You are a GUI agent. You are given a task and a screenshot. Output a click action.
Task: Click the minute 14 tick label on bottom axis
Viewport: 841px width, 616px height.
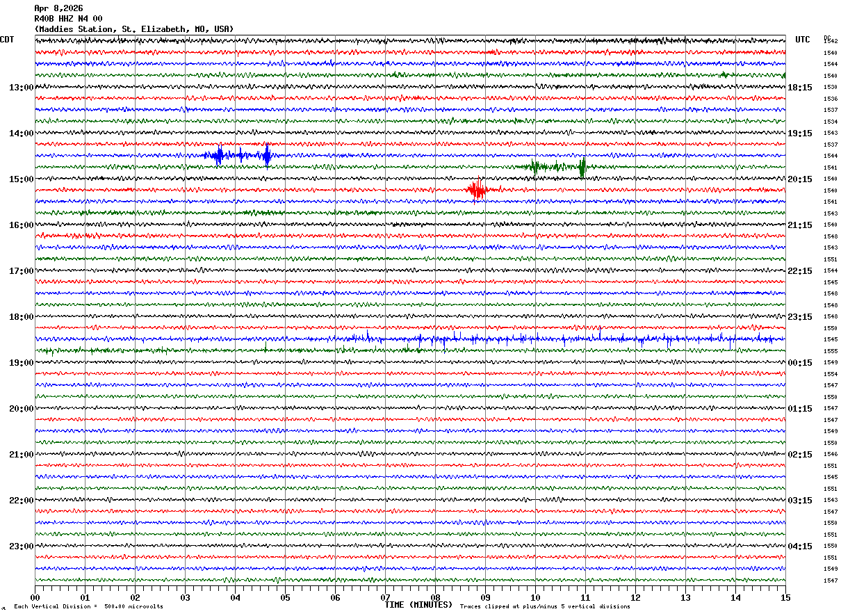coord(735,597)
